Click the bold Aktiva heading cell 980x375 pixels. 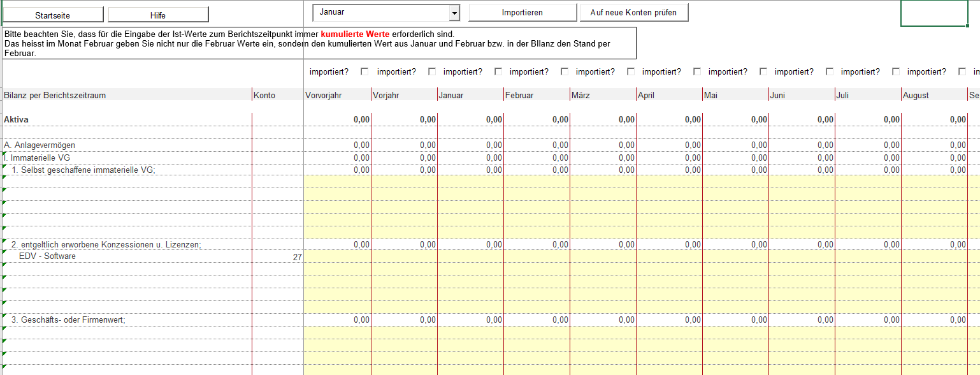(x=17, y=120)
